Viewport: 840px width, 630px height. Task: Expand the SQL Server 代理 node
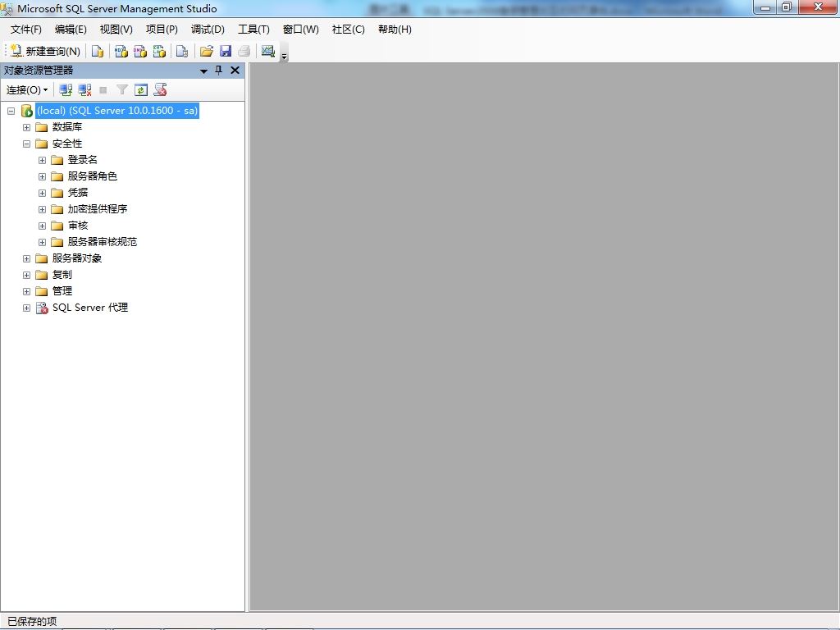26,308
